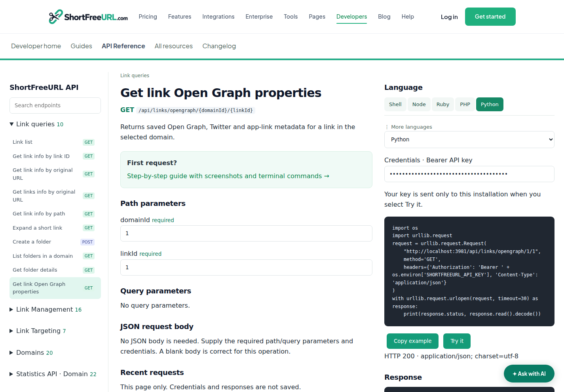Switch to the Developer home tab
The height and width of the screenshot is (392, 564).
click(36, 46)
